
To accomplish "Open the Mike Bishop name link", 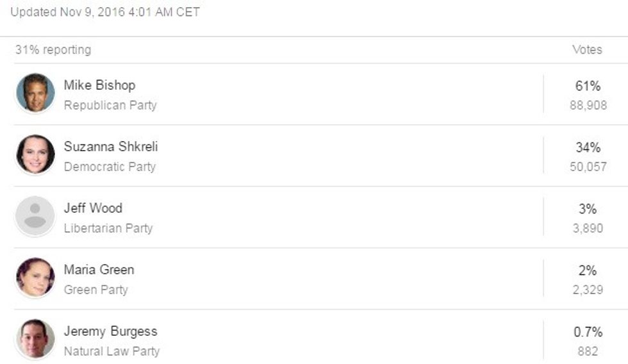I will point(99,85).
